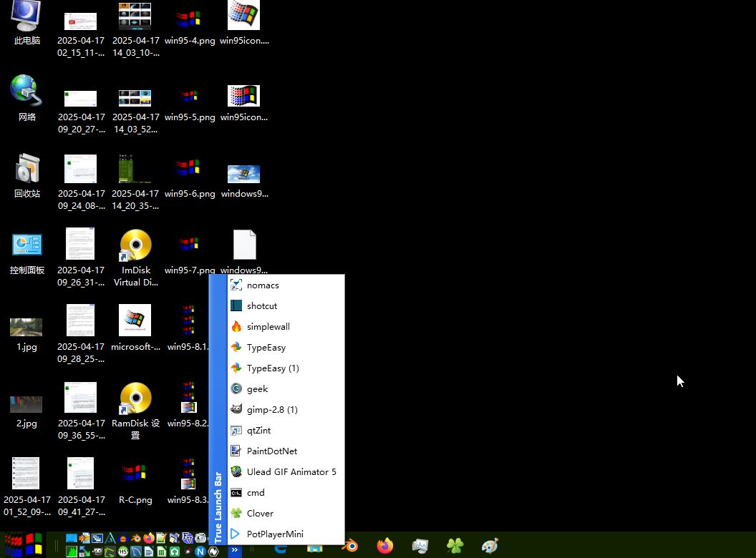This screenshot has width=756, height=558.
Task: Start Ulead GIF Animator 5
Action: click(291, 472)
